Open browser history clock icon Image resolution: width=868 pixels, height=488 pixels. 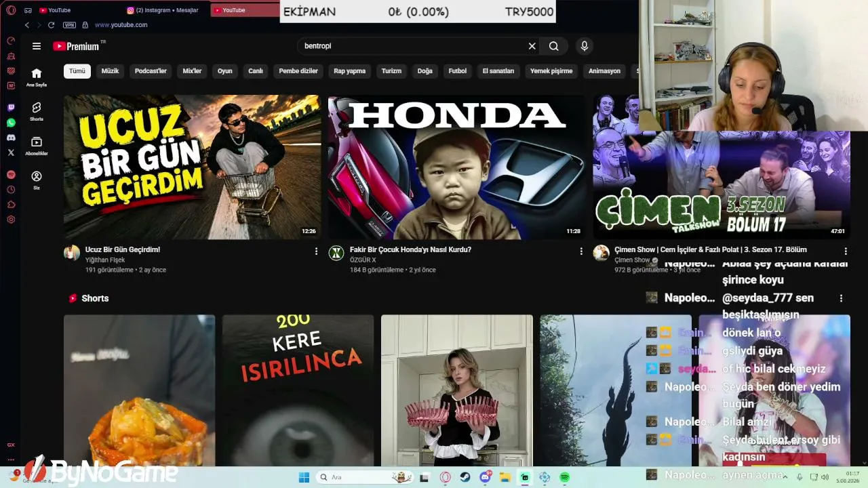tap(11, 190)
